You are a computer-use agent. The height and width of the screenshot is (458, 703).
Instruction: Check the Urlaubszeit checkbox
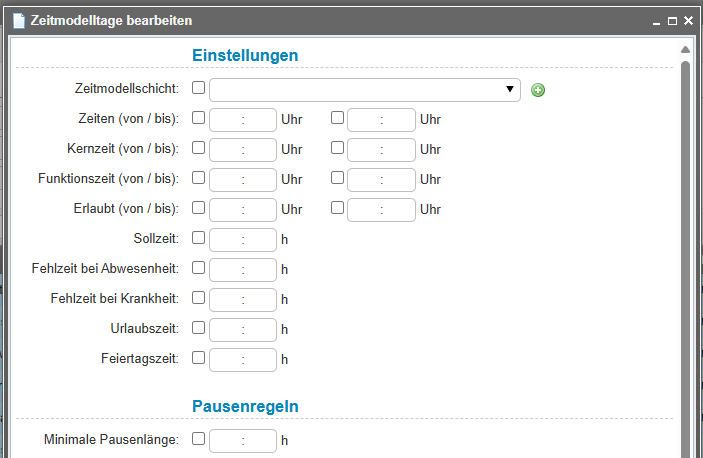click(198, 328)
